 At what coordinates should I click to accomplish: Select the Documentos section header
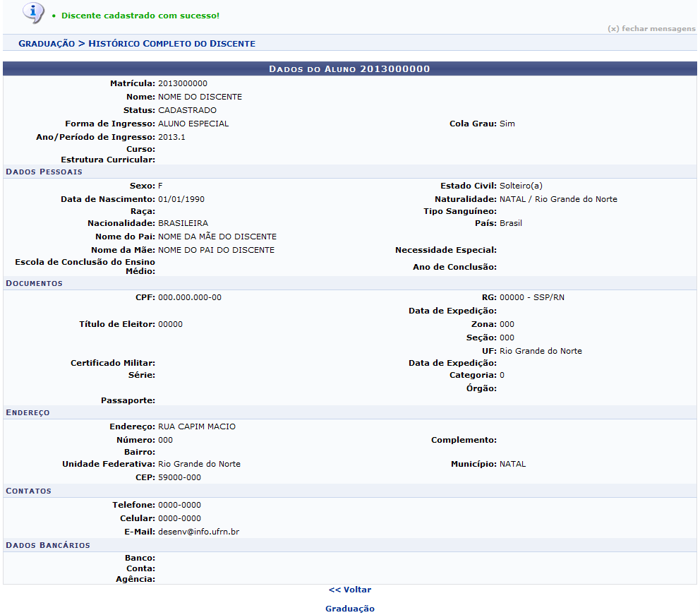point(34,283)
